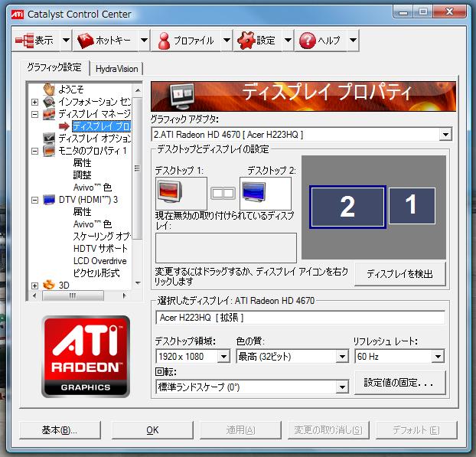Click the tree vertical scrollbar down arrow

tap(138, 283)
